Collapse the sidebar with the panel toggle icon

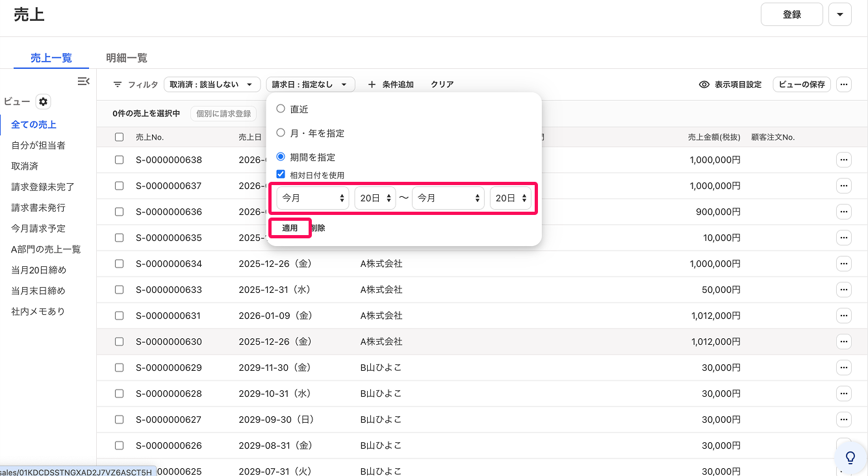[83, 81]
